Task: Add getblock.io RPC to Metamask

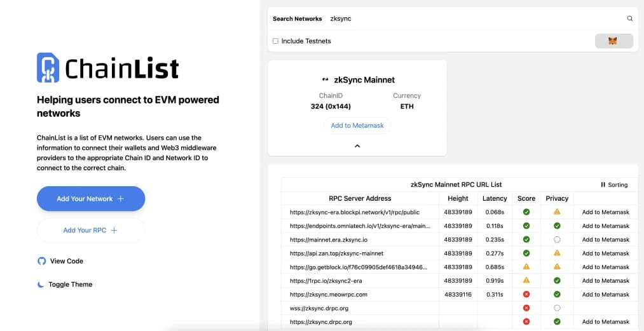Action: point(605,267)
